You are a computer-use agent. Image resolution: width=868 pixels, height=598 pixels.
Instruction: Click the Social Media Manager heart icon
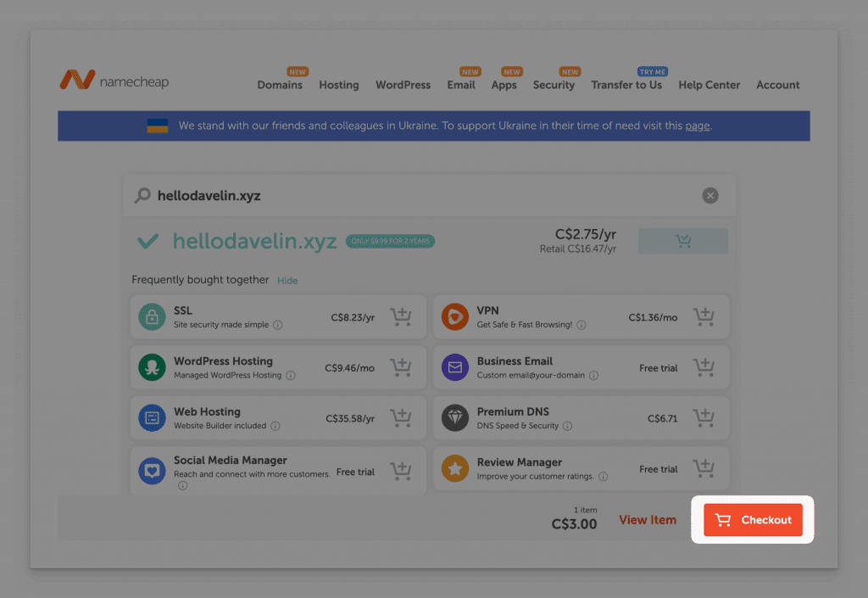point(153,471)
